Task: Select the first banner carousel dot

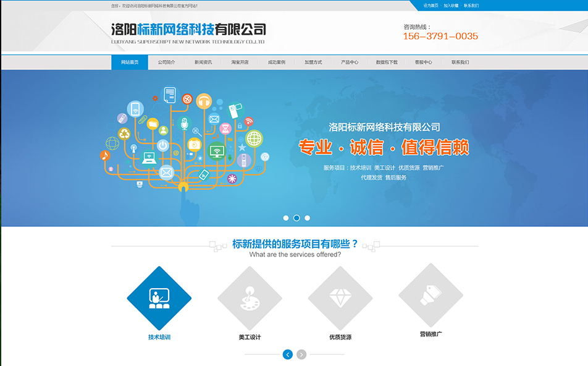Action: pyautogui.click(x=286, y=218)
